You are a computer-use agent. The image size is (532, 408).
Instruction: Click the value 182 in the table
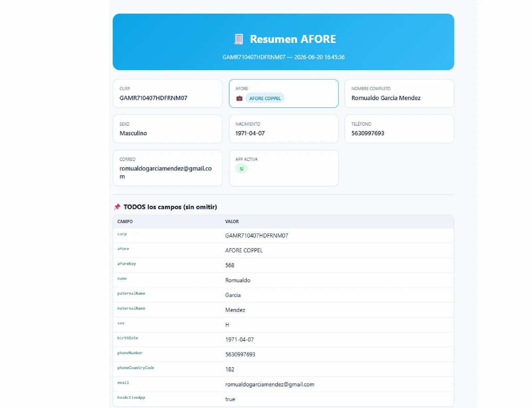(230, 369)
